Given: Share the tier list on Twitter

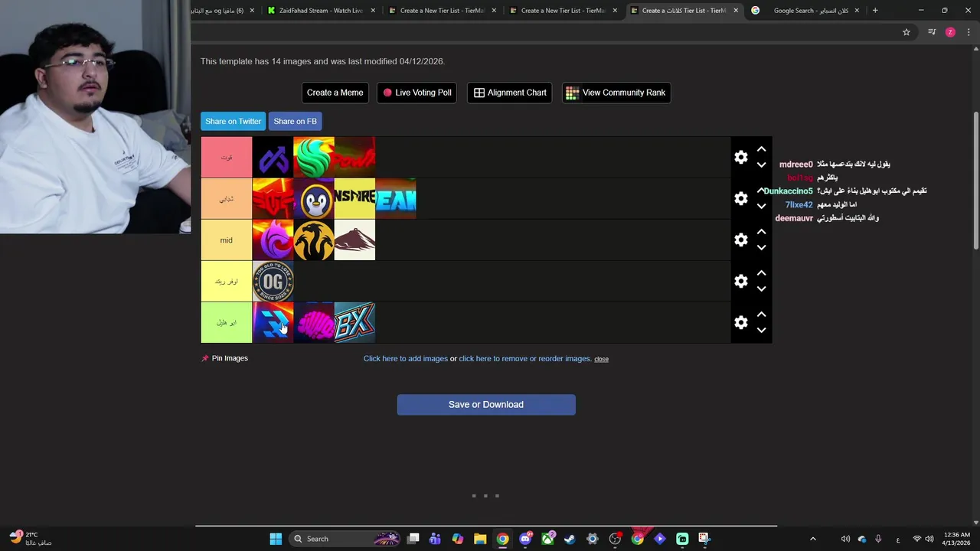Looking at the screenshot, I should [234, 121].
